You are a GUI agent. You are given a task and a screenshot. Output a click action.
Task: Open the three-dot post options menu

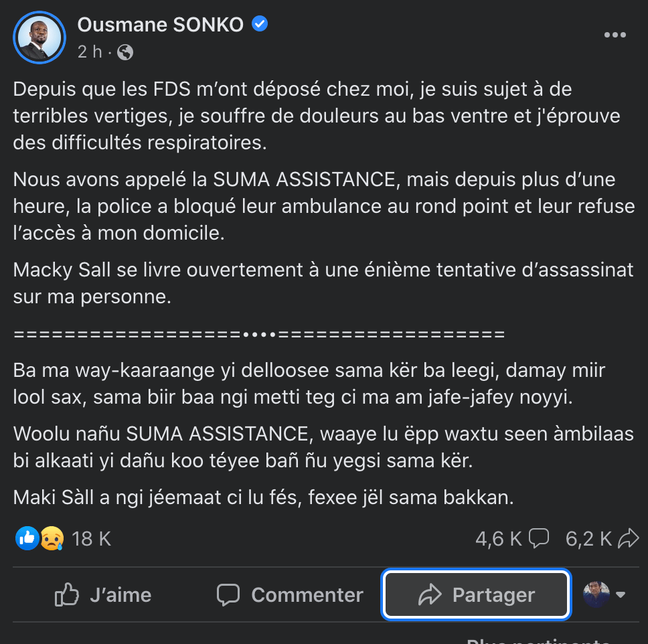point(615,35)
